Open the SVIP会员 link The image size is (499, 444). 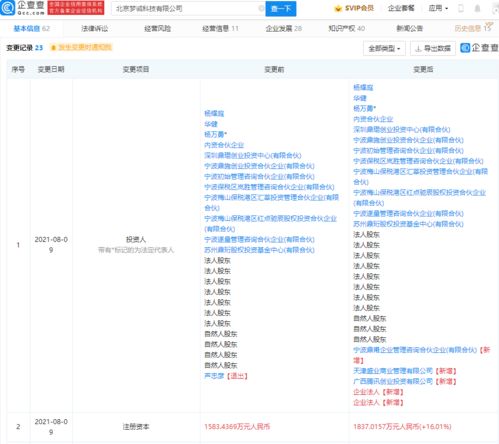[x=359, y=8]
